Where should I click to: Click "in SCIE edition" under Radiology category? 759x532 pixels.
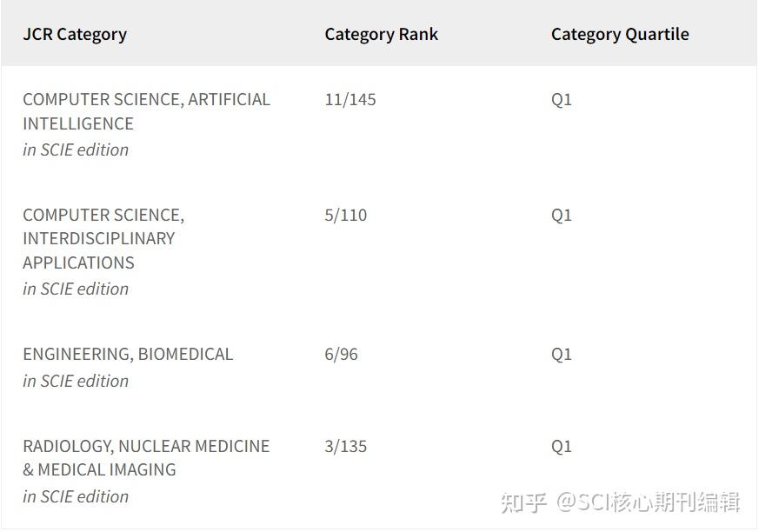pyautogui.click(x=76, y=496)
